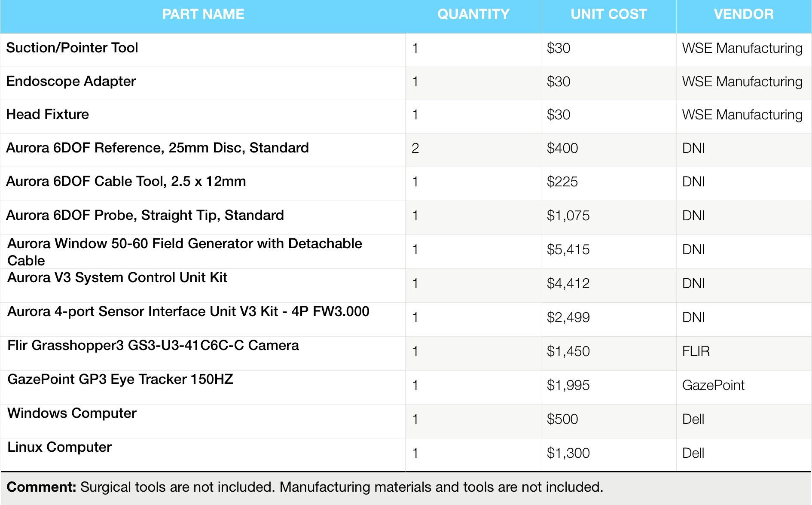Click the PART NAME column header
This screenshot has height=505, width=812.
pos(203,15)
